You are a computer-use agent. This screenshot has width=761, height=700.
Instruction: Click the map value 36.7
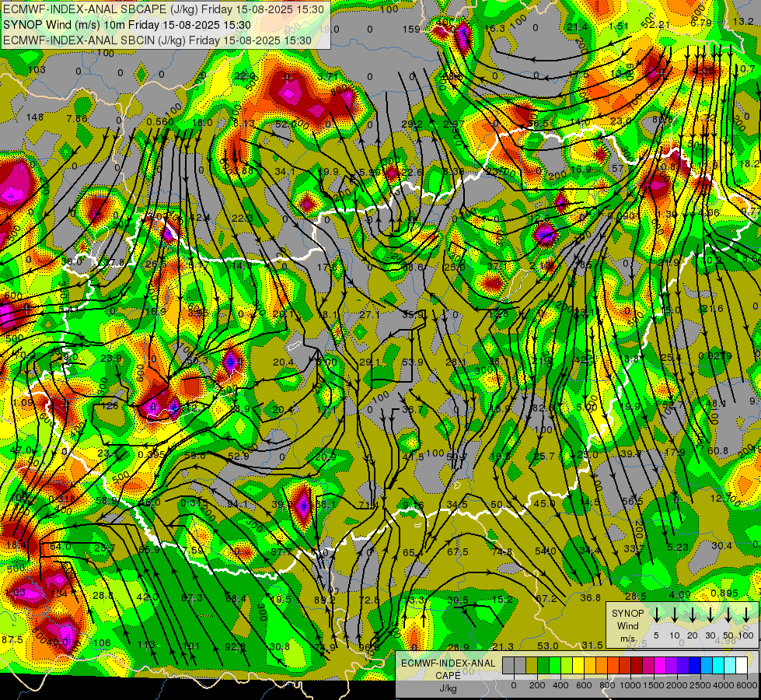point(413,410)
